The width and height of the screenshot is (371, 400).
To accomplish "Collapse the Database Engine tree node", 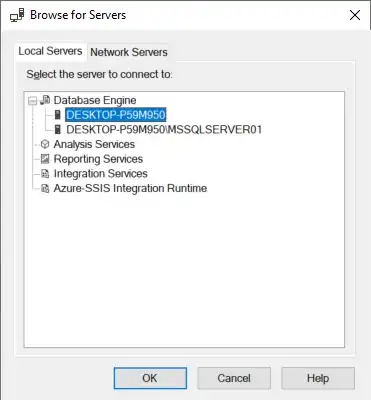I will coord(32,101).
